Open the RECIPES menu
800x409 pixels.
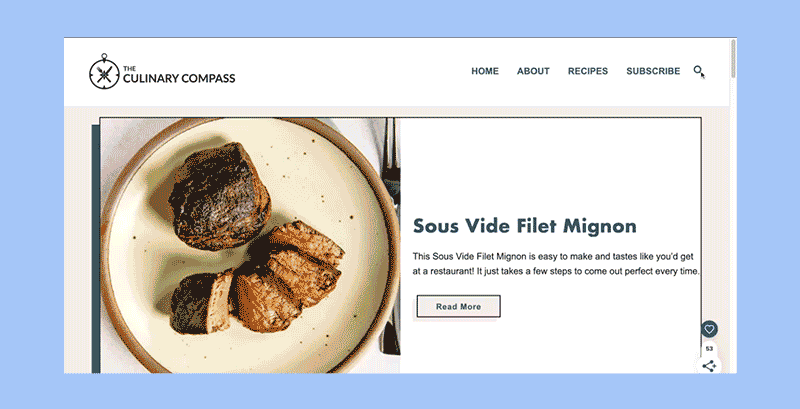pyautogui.click(x=588, y=71)
